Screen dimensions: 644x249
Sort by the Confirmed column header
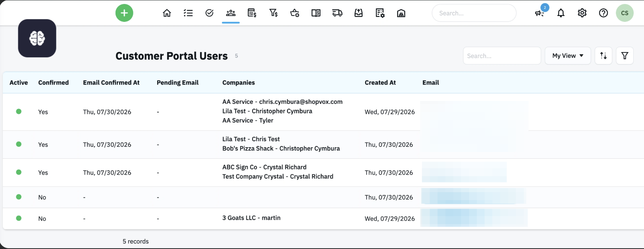[x=54, y=83]
